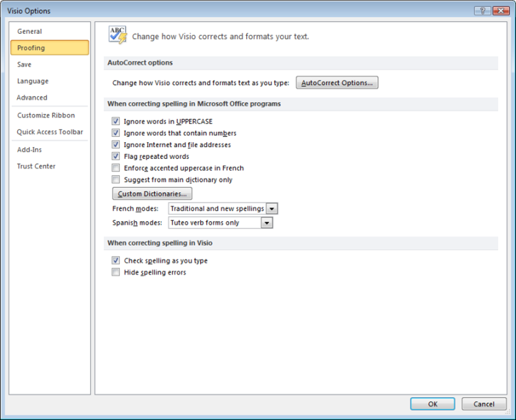
Task: Enable Suggest from main dictionary only
Action: tap(115, 179)
